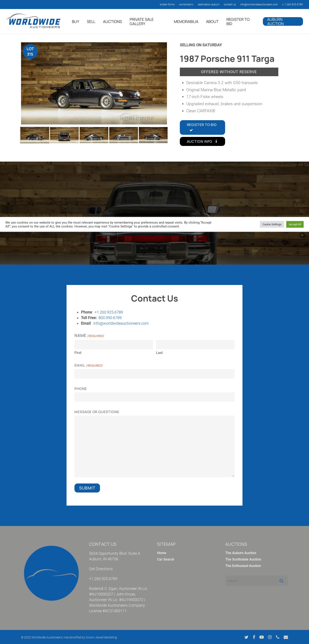Open The Enthusiast Auction footer link
The width and height of the screenshot is (309, 644).
(243, 566)
